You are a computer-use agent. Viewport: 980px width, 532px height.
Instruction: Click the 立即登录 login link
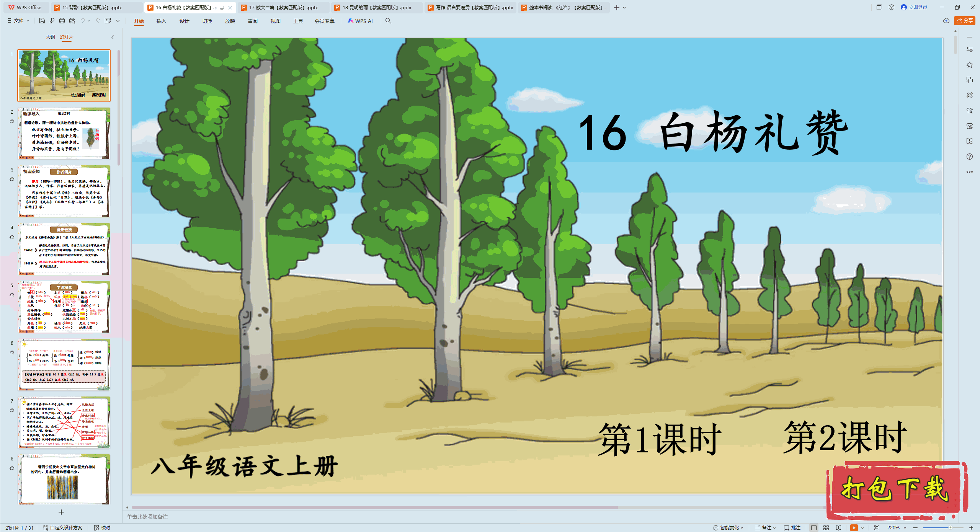click(x=914, y=7)
